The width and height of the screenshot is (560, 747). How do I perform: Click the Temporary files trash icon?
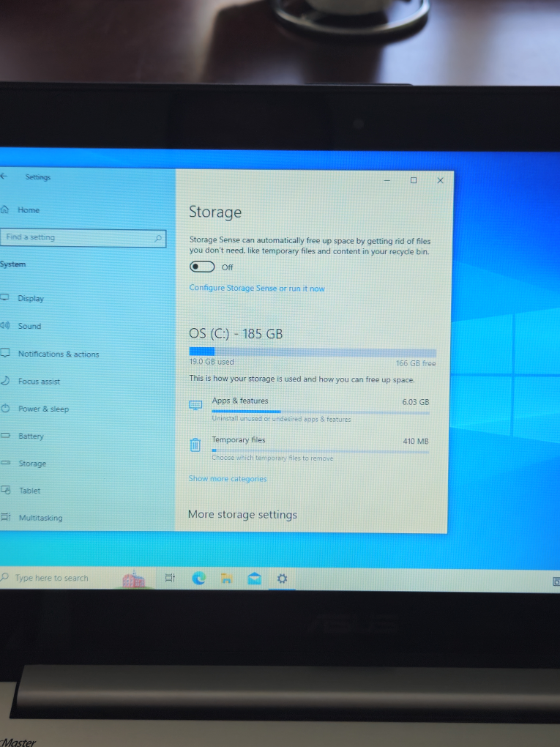[195, 445]
